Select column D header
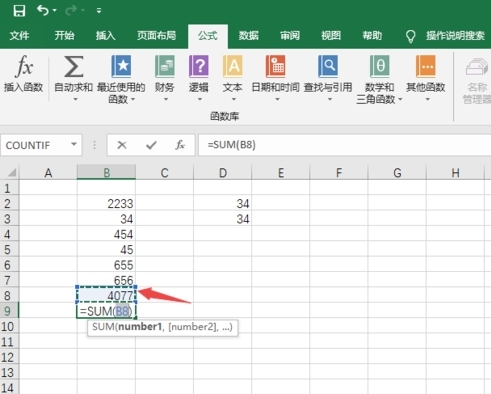 pyautogui.click(x=223, y=173)
